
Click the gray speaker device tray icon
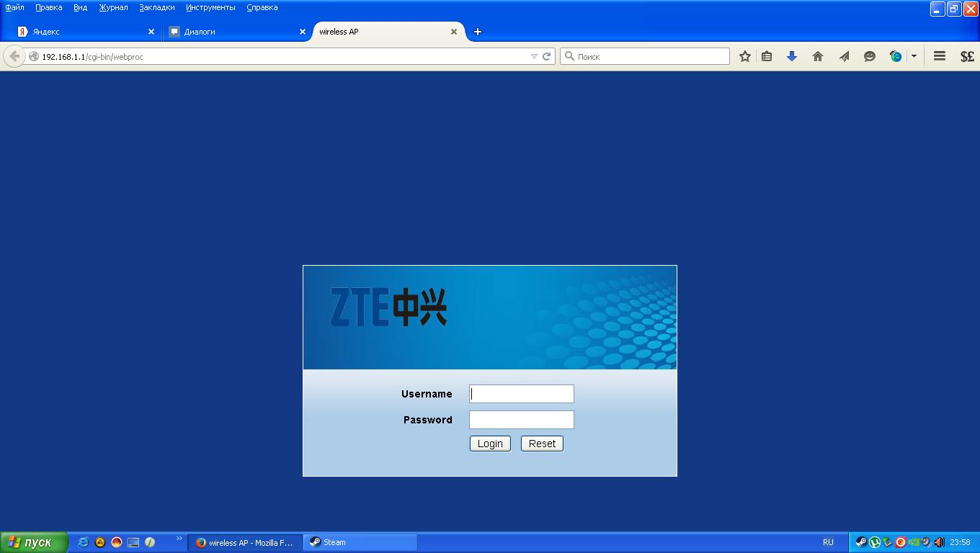coord(926,542)
